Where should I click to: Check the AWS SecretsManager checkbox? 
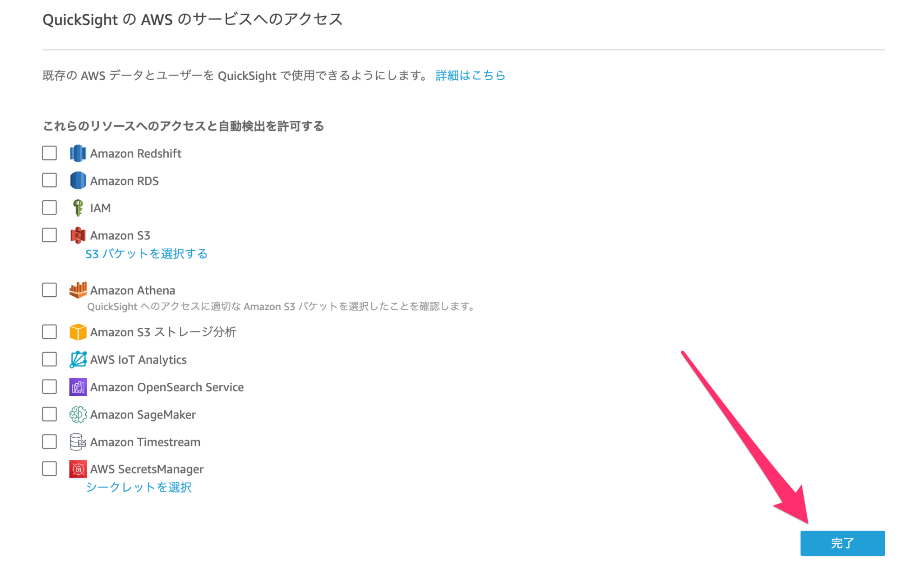coord(49,469)
